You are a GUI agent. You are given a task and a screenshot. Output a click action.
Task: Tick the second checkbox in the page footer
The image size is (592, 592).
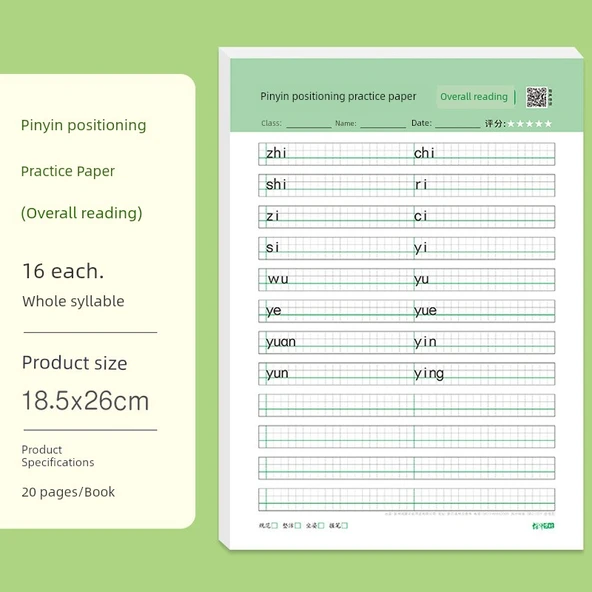point(298,526)
